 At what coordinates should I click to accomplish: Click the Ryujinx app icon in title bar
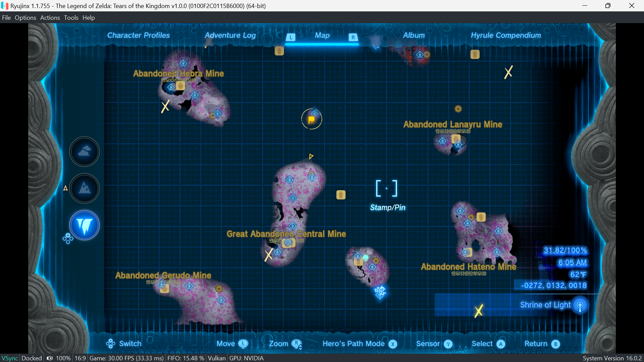point(5,6)
